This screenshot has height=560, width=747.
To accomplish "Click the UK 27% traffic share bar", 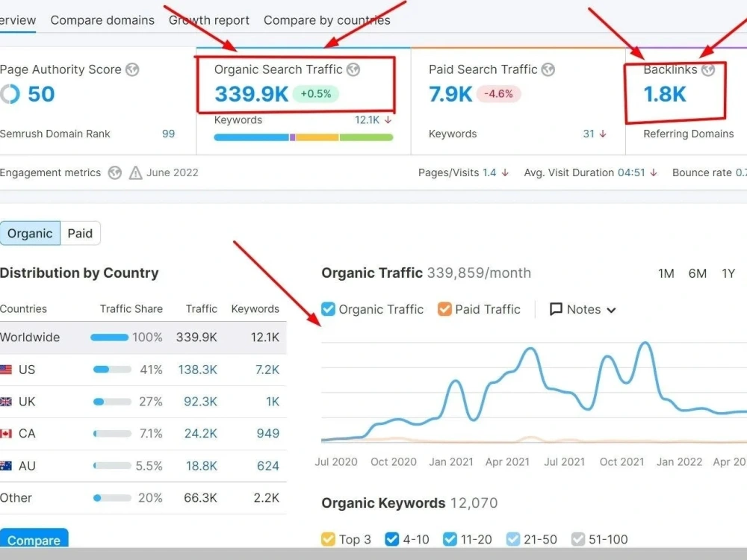I will pyautogui.click(x=112, y=402).
